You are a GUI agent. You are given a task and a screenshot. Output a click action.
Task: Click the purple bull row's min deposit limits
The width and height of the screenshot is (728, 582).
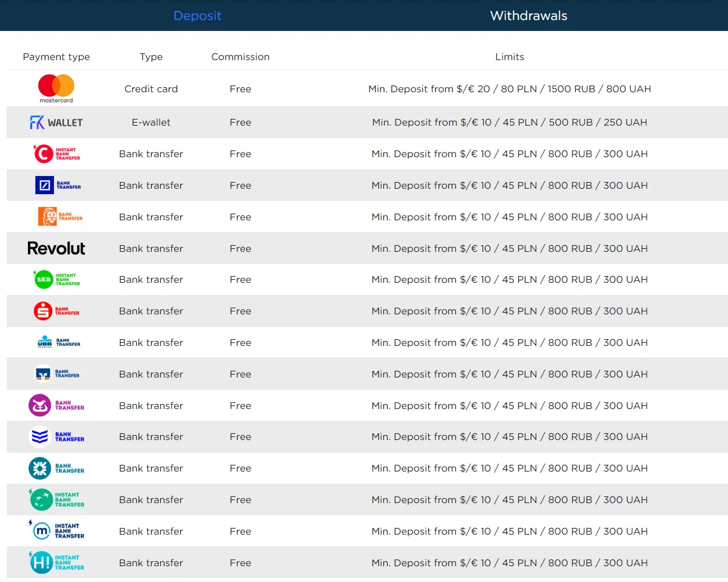pyautogui.click(x=510, y=405)
